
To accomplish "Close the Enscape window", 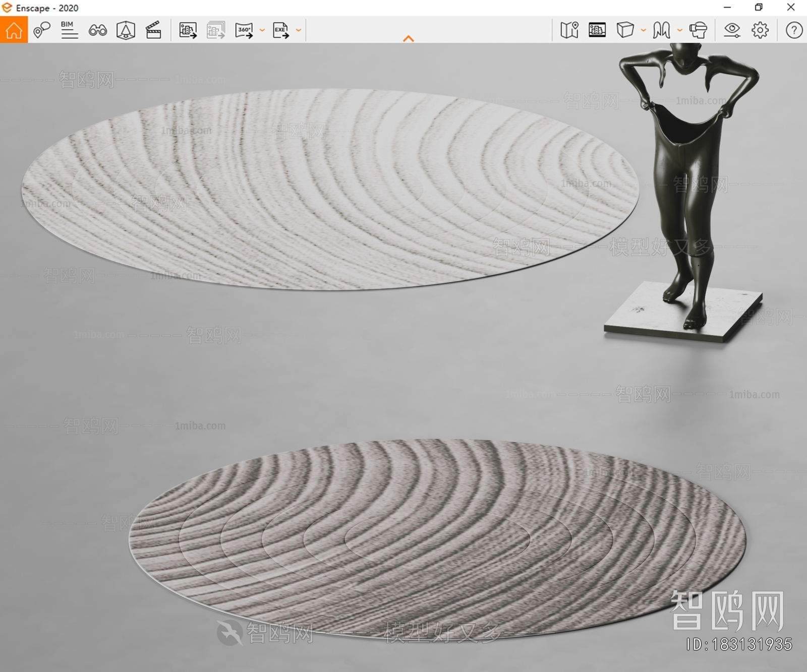I will pos(791,8).
